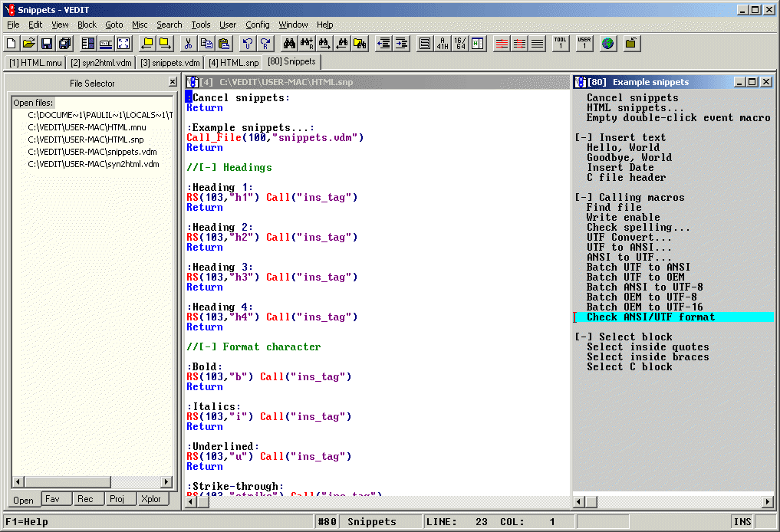Open the Block menu
This screenshot has height=532, width=780.
tap(87, 25)
